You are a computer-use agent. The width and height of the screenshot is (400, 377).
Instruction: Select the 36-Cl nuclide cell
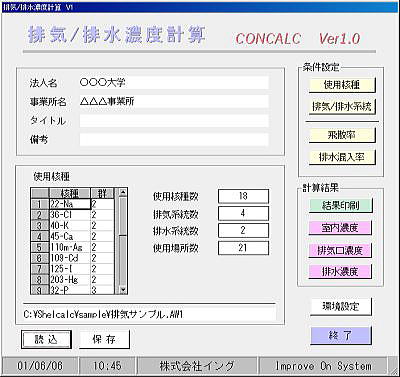[x=70, y=215]
